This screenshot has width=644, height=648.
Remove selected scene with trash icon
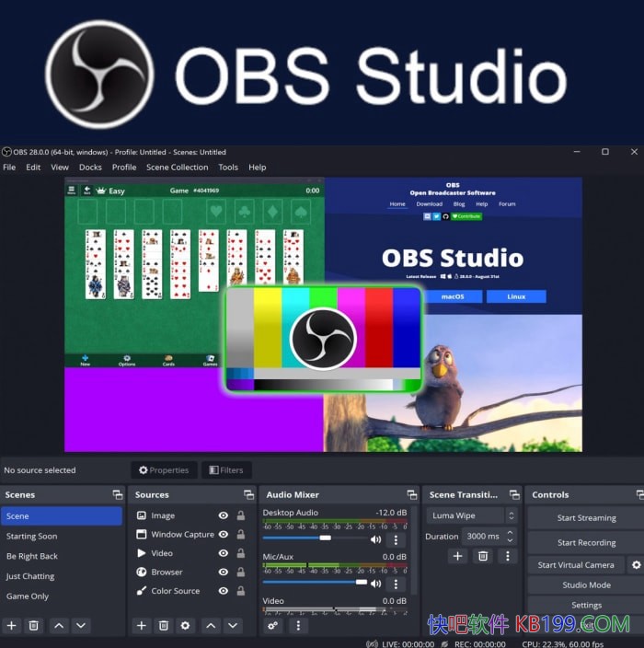pos(33,625)
